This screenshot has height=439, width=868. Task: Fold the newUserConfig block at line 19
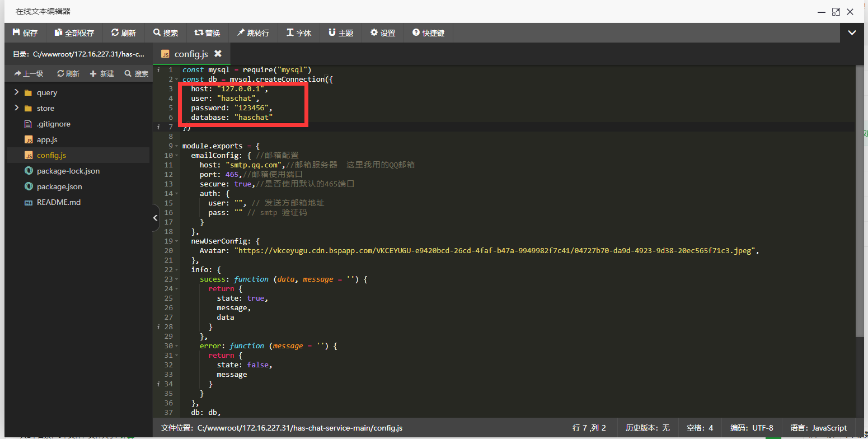tap(176, 241)
